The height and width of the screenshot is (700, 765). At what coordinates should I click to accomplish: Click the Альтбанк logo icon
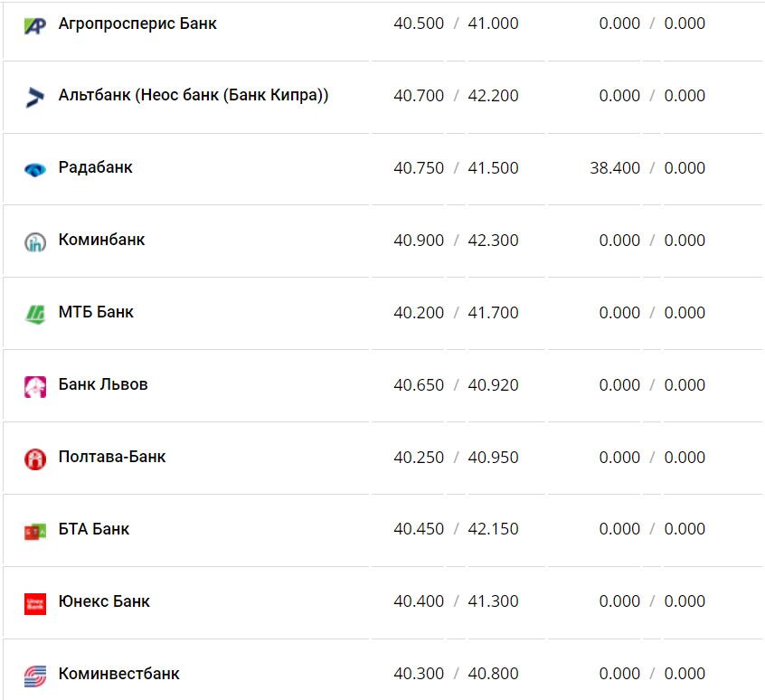[x=34, y=97]
